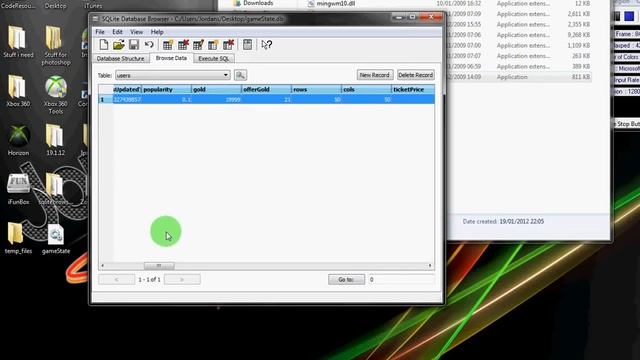Click the Delete Table toolbar icon
640x360 pixels.
(183, 44)
